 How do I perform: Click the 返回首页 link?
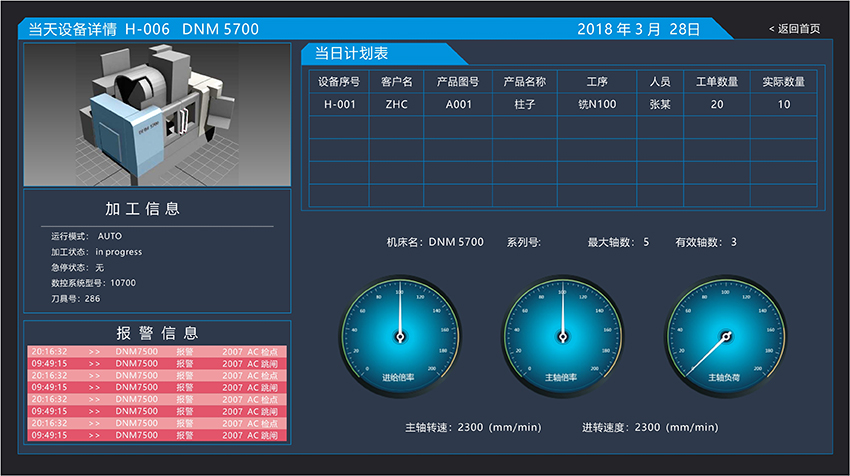[795, 29]
